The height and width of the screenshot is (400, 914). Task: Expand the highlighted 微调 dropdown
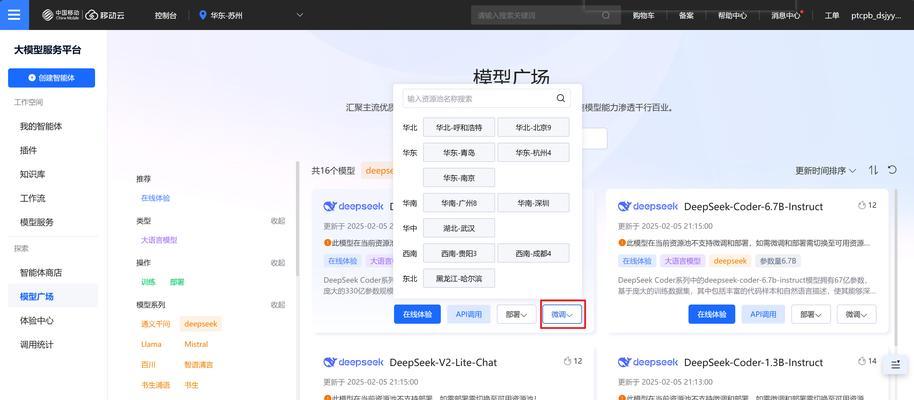click(563, 314)
